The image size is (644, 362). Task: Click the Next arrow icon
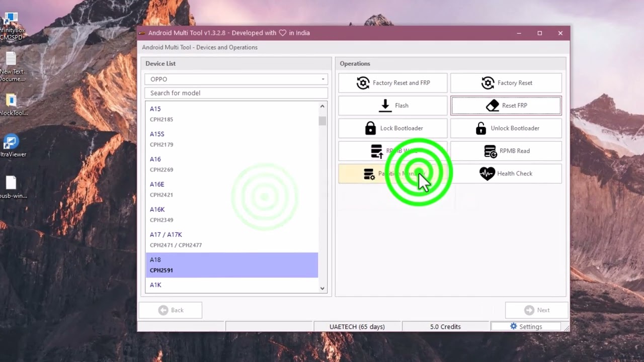(x=529, y=310)
